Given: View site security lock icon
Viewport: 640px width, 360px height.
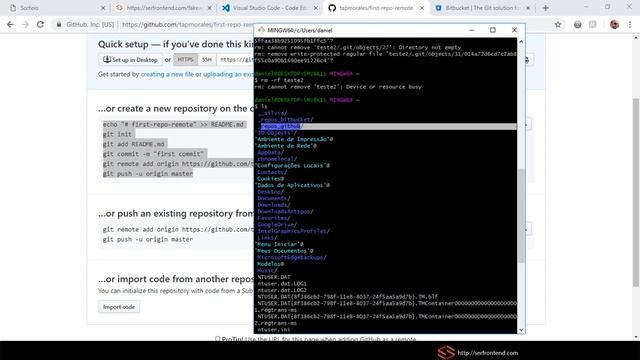Looking at the screenshot, I should [59, 24].
